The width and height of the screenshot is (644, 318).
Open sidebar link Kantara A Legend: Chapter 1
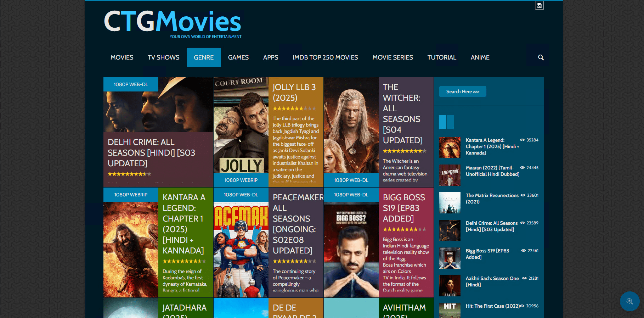492,146
